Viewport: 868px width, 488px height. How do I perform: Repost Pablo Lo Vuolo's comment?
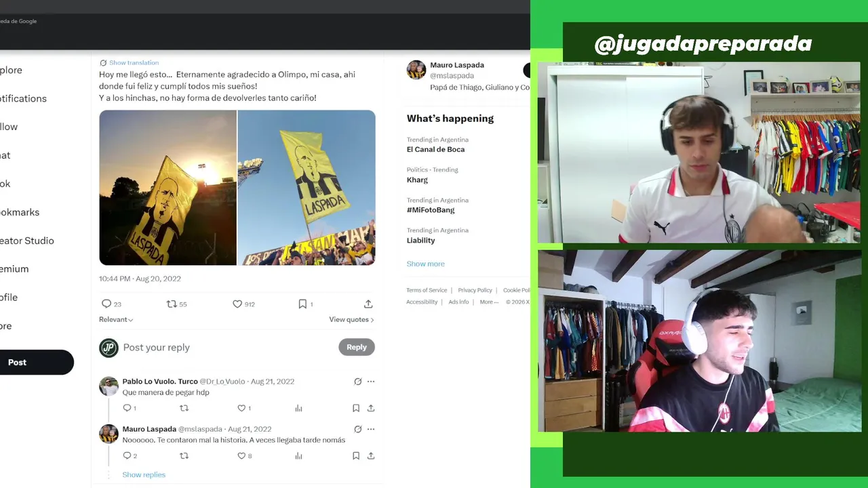point(184,408)
